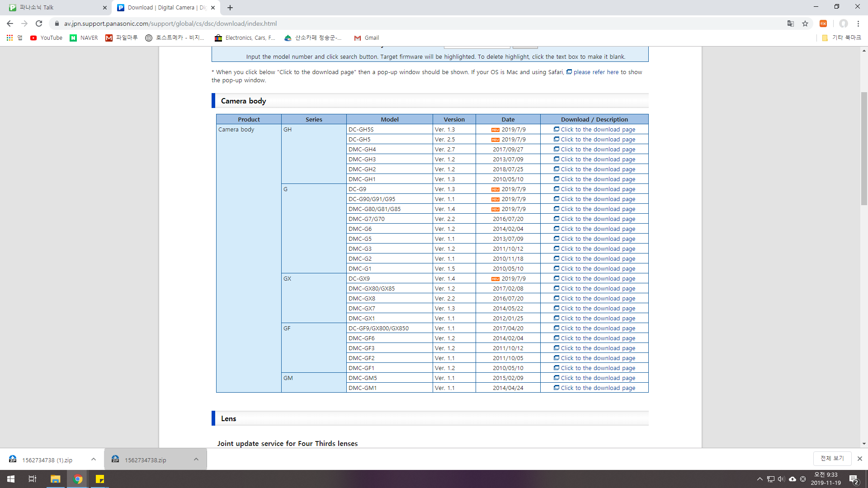
Task: Select the 2018/07/25 date cell
Action: [508, 169]
